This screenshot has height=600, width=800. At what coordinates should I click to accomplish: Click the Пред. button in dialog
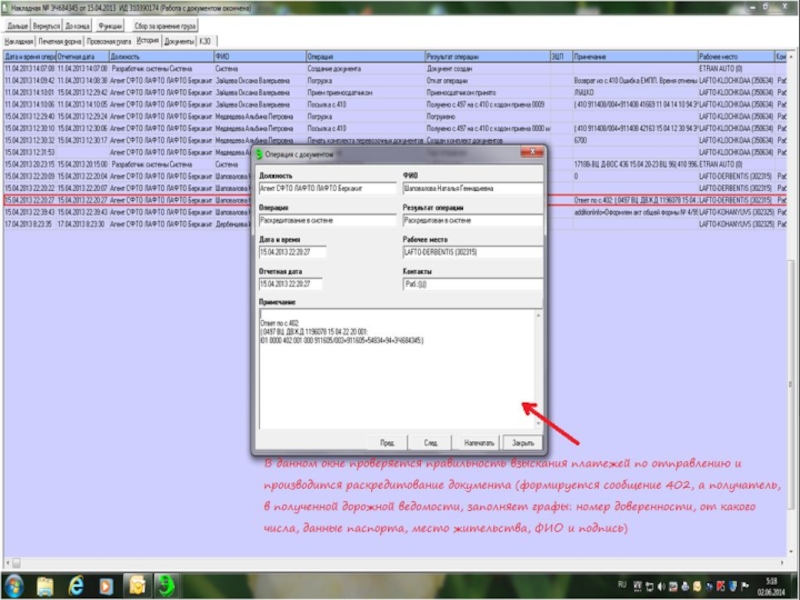coord(387,443)
